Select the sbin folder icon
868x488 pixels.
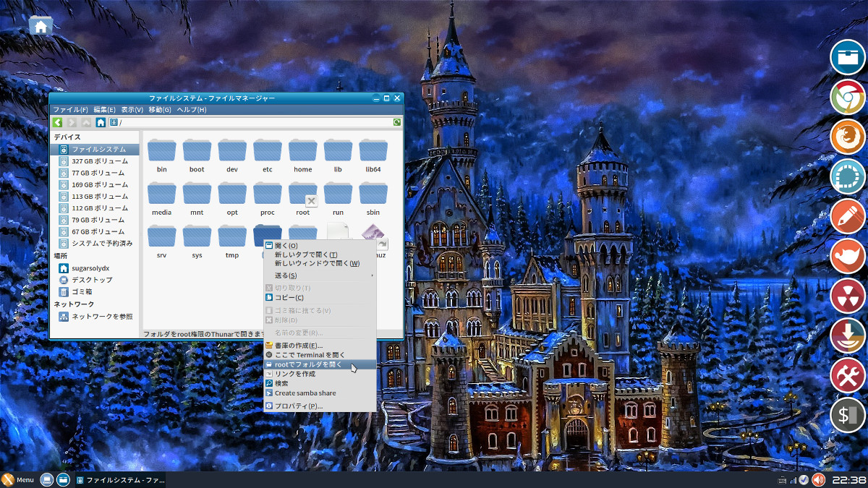point(373,193)
